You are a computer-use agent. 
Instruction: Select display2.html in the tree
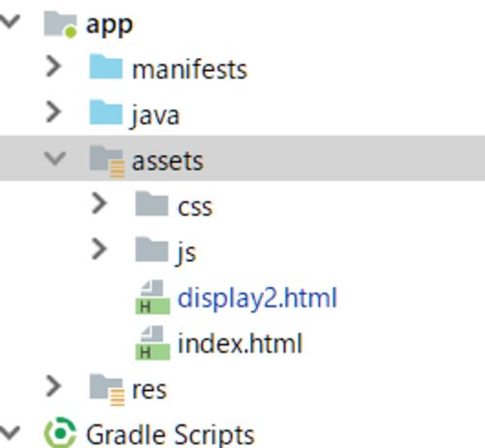(257, 298)
